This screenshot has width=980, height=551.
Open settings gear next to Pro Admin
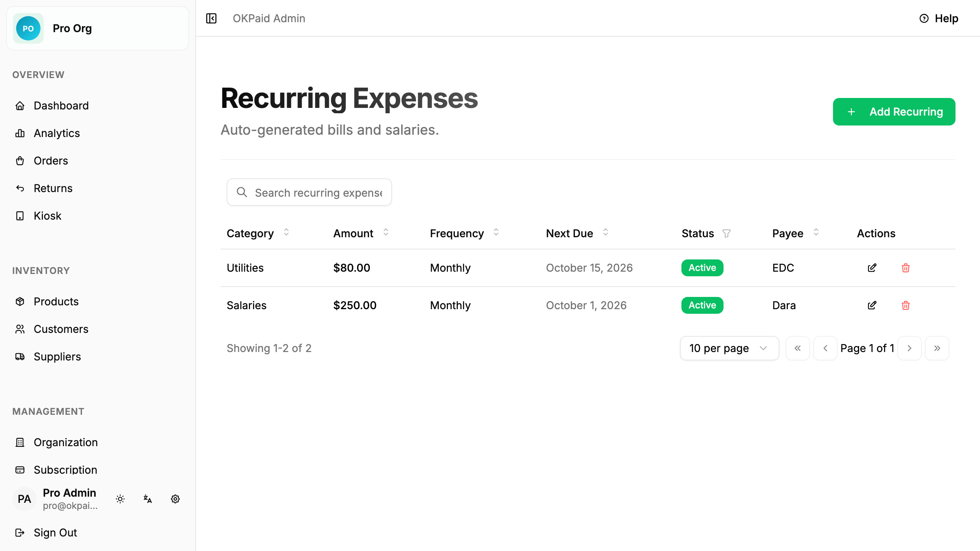point(175,499)
